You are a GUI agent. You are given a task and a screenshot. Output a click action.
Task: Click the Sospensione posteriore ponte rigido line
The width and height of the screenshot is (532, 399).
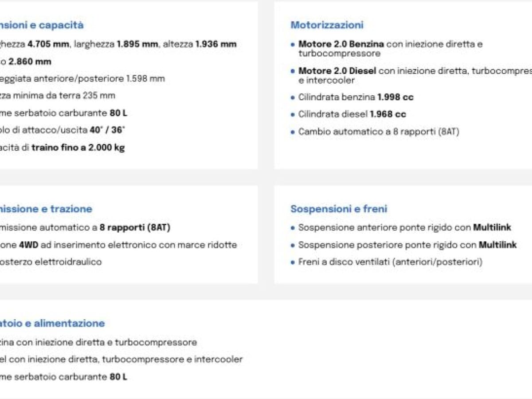click(407, 245)
